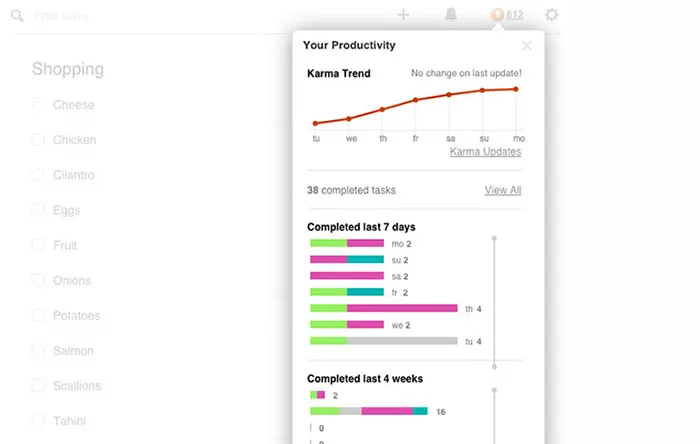Mark the Chicken task as complete
This screenshot has width=700, height=444.
[x=38, y=140]
